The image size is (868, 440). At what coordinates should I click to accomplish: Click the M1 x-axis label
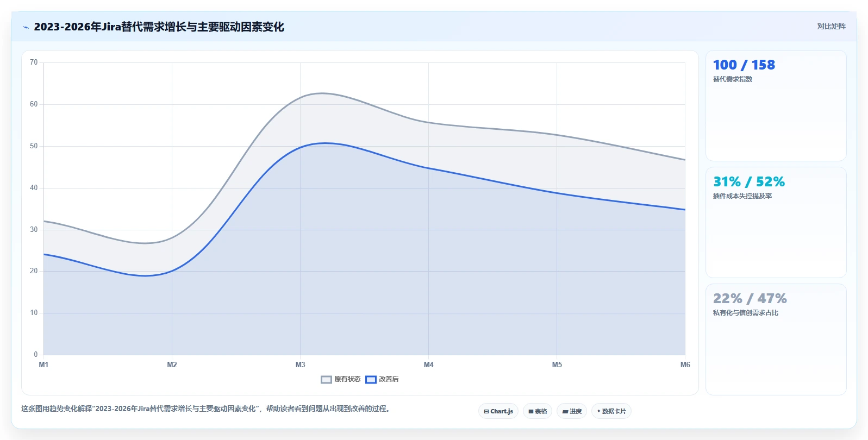click(43, 364)
